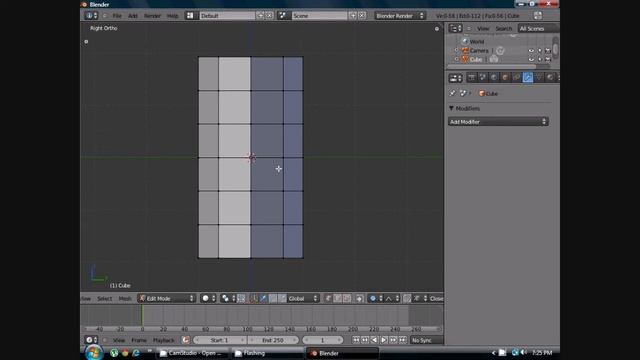Image resolution: width=640 pixels, height=360 pixels.
Task: Add a new screen layout
Action: coord(260,16)
